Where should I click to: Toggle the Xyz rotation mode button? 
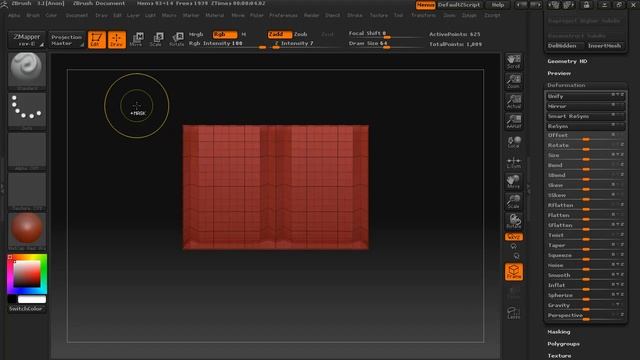[513, 237]
